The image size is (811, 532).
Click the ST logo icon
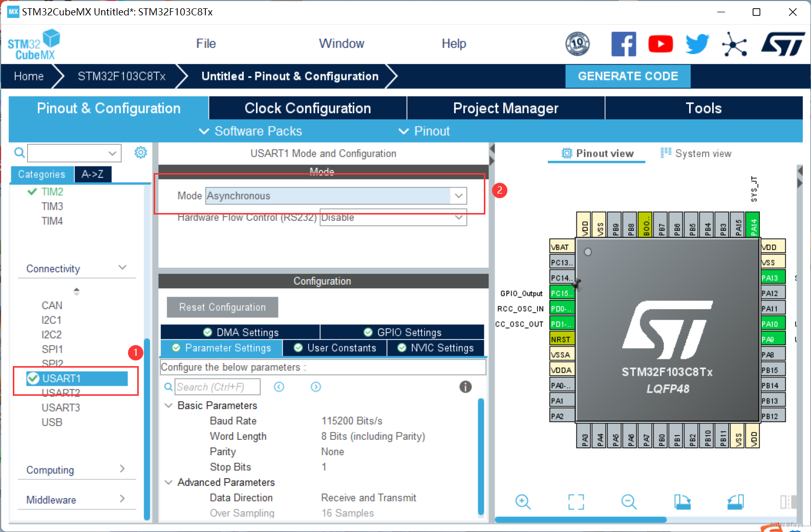pyautogui.click(x=783, y=44)
